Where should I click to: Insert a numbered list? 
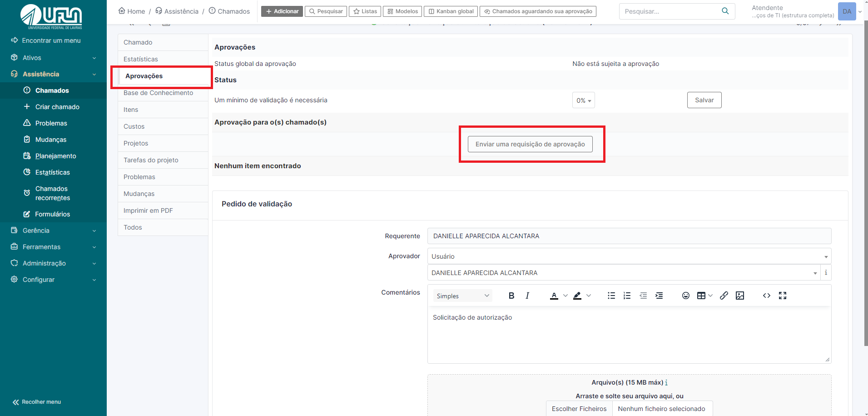627,296
